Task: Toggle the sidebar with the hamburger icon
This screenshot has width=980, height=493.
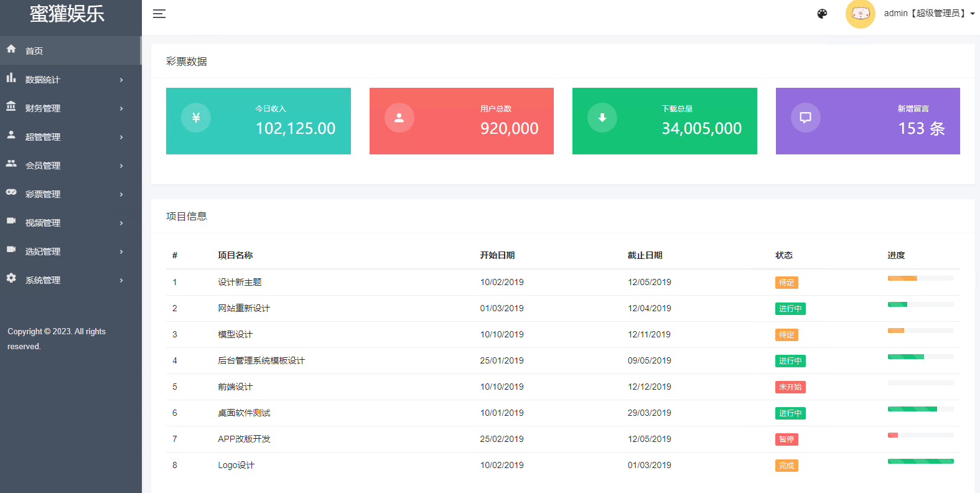Action: [159, 14]
